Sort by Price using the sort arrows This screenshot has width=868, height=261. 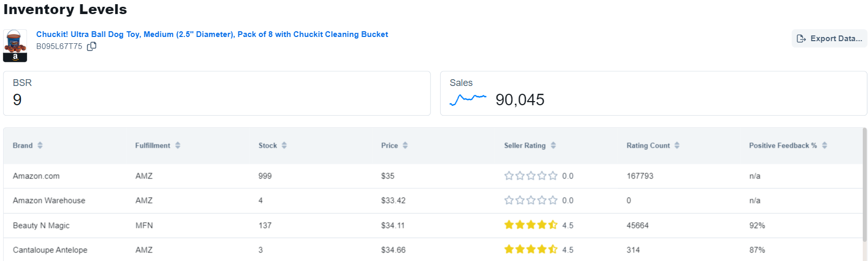click(x=405, y=145)
